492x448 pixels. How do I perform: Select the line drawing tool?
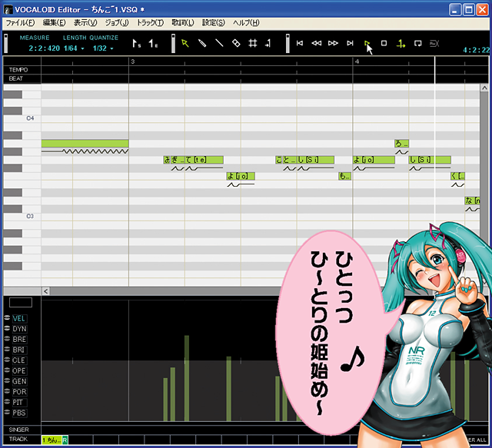pyautogui.click(x=219, y=43)
